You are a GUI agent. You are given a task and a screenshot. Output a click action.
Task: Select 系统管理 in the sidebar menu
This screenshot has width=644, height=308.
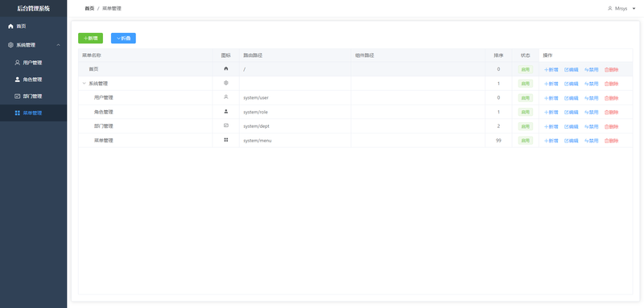tap(33, 45)
